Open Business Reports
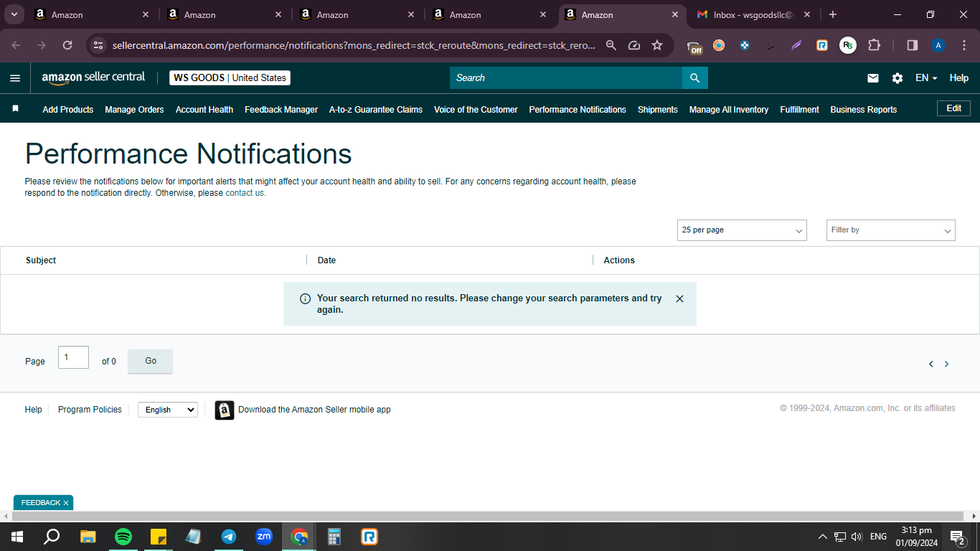Viewport: 980px width, 551px height. click(864, 110)
